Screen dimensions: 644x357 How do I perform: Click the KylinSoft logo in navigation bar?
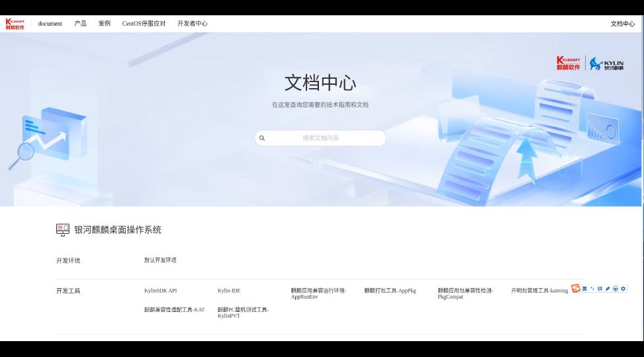[x=15, y=24]
